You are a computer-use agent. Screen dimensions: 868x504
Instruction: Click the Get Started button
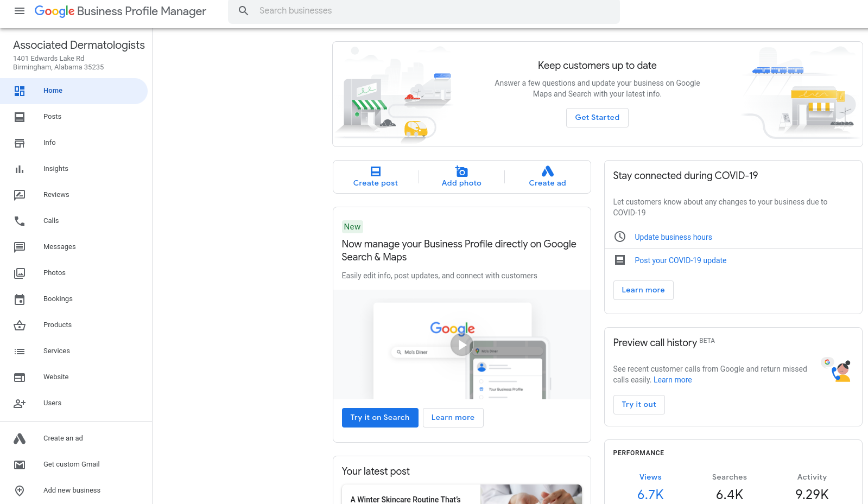pyautogui.click(x=597, y=118)
